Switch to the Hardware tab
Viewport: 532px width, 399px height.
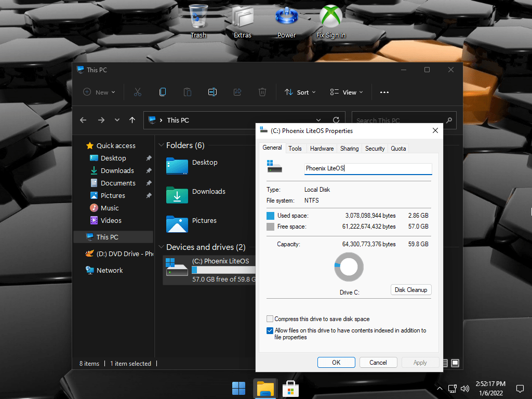click(x=322, y=148)
